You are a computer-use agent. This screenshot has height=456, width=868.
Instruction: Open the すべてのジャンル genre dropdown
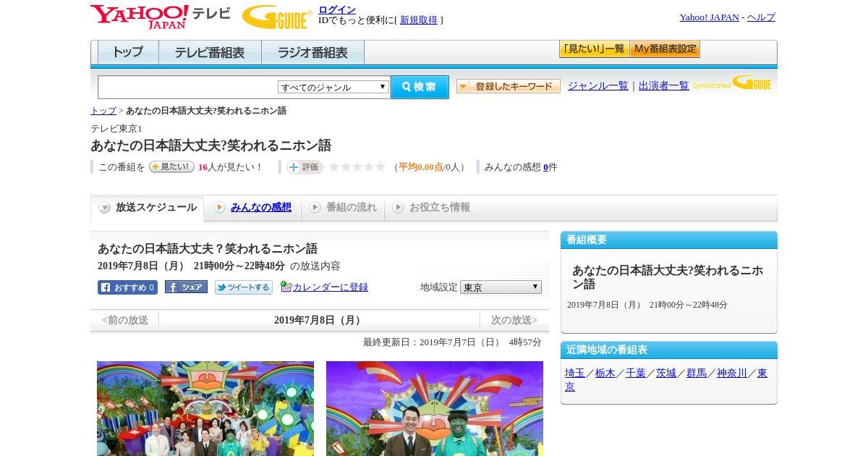(x=333, y=87)
